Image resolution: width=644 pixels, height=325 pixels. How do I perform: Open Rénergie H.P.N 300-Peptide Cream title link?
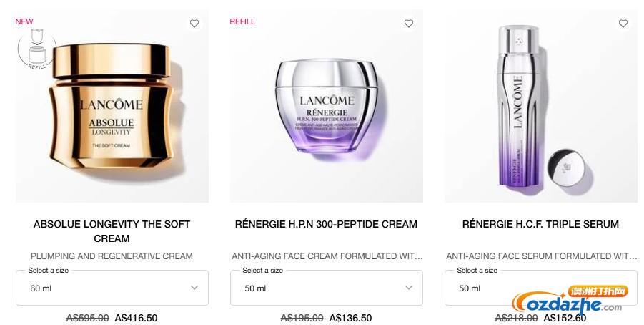(326, 224)
